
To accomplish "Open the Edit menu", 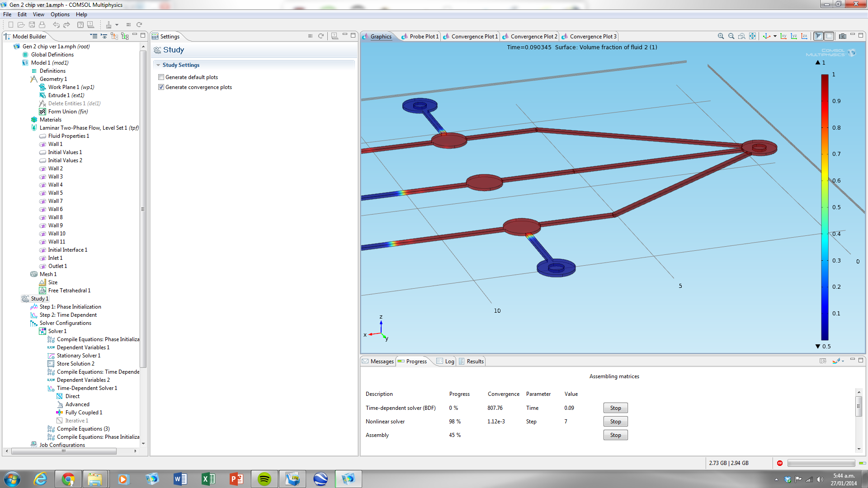I will point(22,14).
